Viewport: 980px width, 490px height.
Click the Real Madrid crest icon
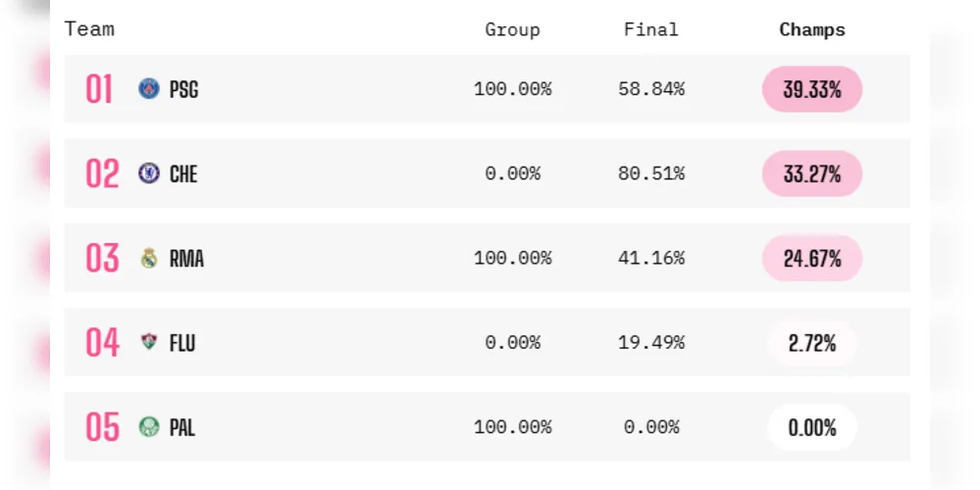(x=149, y=258)
